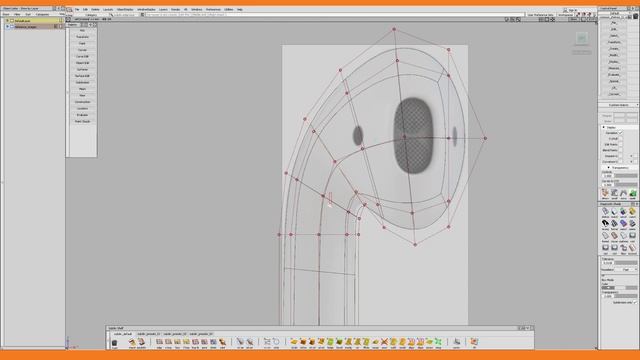
Task: Open the Evaluate palette section
Action: [82, 115]
